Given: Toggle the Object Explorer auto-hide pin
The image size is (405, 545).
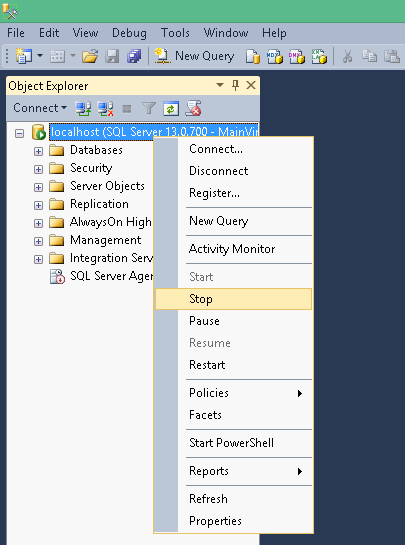Looking at the screenshot, I should pos(235,85).
